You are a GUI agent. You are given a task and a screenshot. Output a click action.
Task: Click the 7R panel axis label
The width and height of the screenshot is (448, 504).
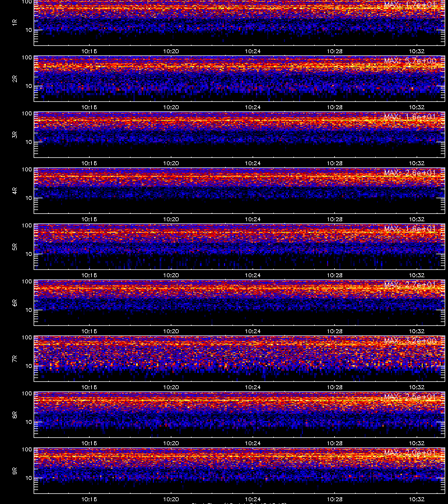tap(15, 359)
